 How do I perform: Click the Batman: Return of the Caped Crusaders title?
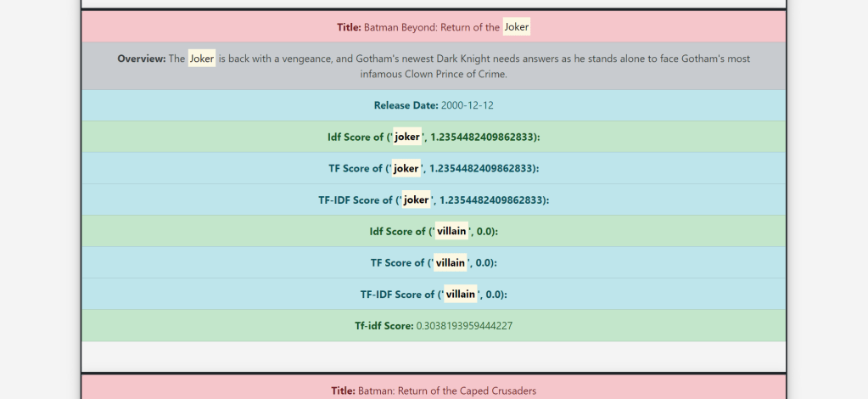pos(446,391)
